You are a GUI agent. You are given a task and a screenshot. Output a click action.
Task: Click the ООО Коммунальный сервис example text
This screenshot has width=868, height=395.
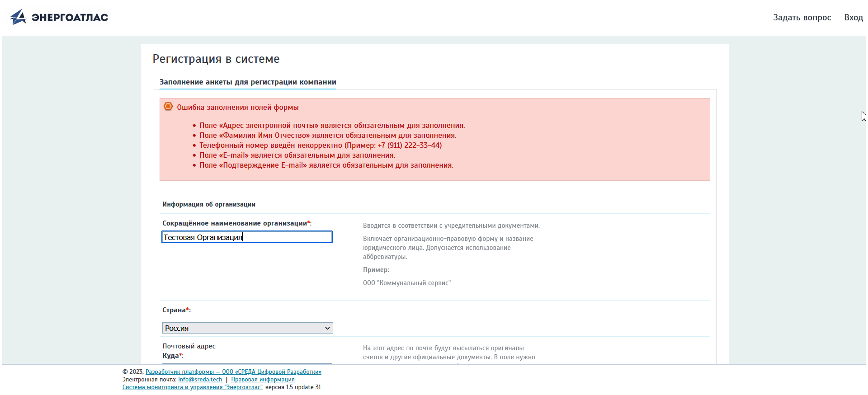point(406,283)
